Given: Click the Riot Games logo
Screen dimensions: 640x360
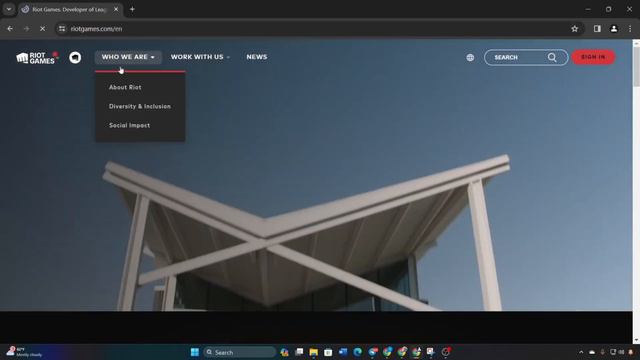Looking at the screenshot, I should click(x=36, y=58).
